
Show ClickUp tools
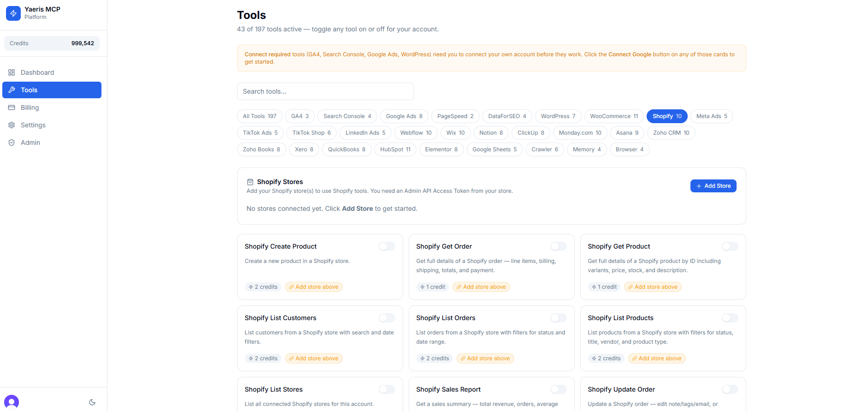pyautogui.click(x=531, y=133)
